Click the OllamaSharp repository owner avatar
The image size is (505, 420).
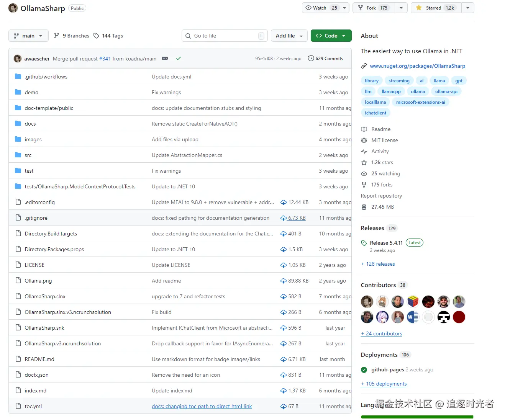pos(13,8)
